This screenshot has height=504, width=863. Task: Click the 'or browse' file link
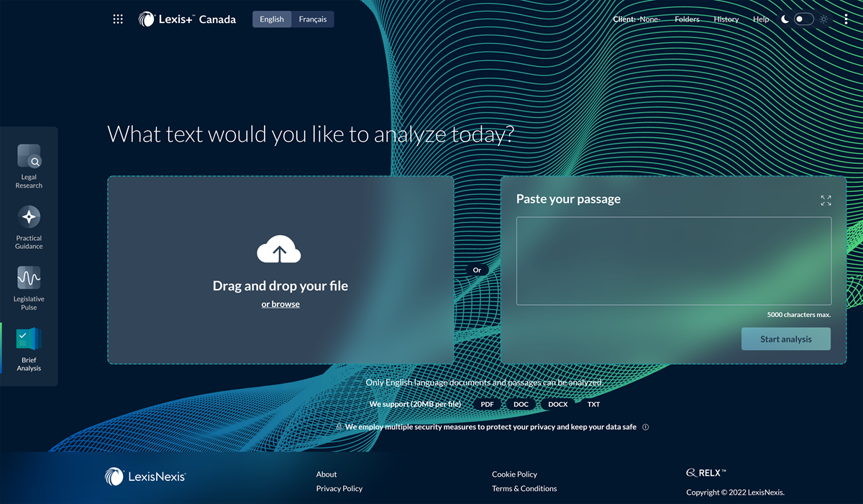(x=280, y=304)
